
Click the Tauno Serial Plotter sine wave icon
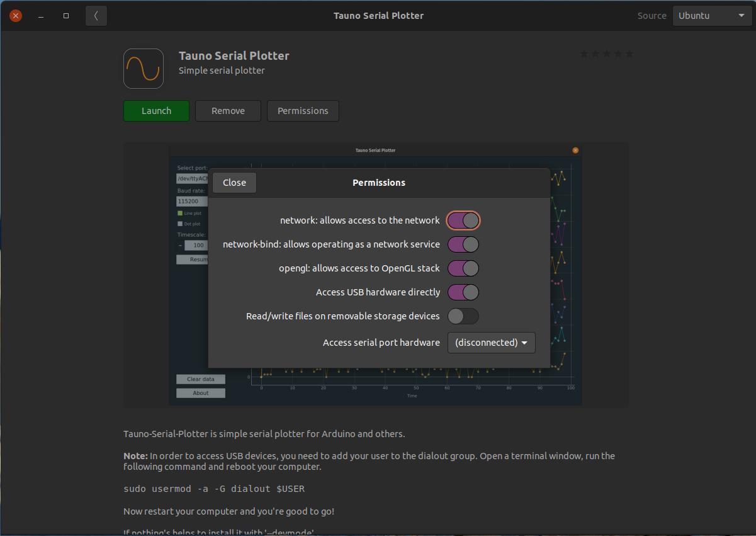[x=144, y=69]
